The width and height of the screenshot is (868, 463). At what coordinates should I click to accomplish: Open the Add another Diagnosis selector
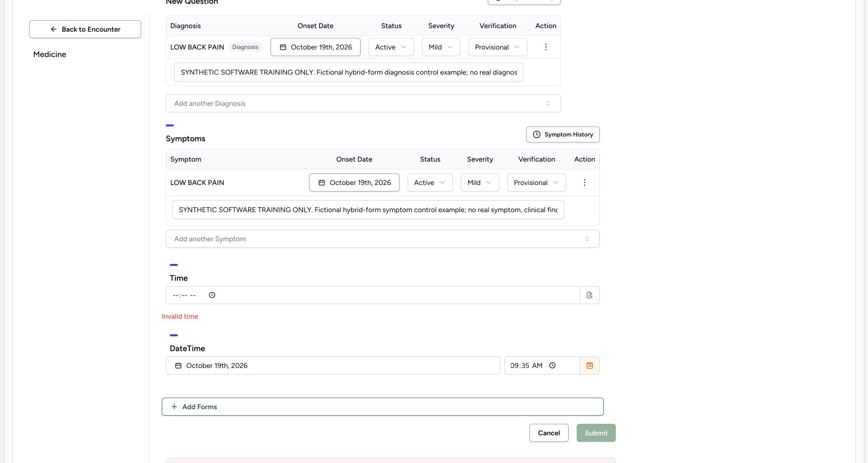(x=363, y=104)
